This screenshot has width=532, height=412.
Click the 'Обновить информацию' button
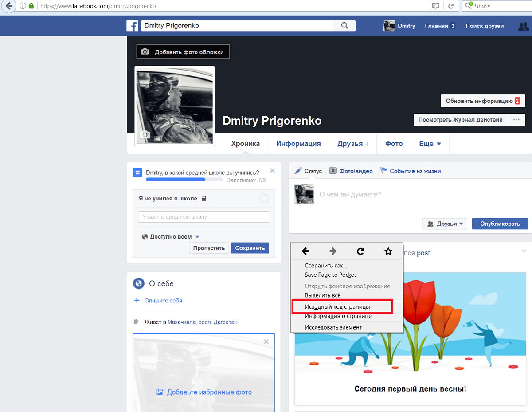(483, 101)
